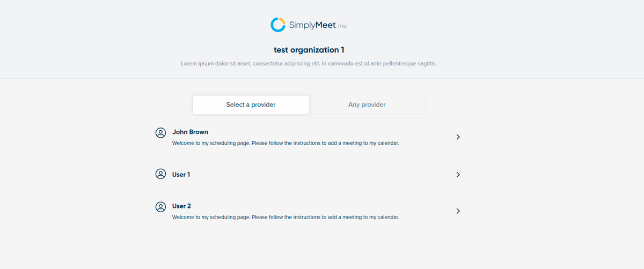
Task: Pick the User 2 provider name
Action: click(x=181, y=206)
